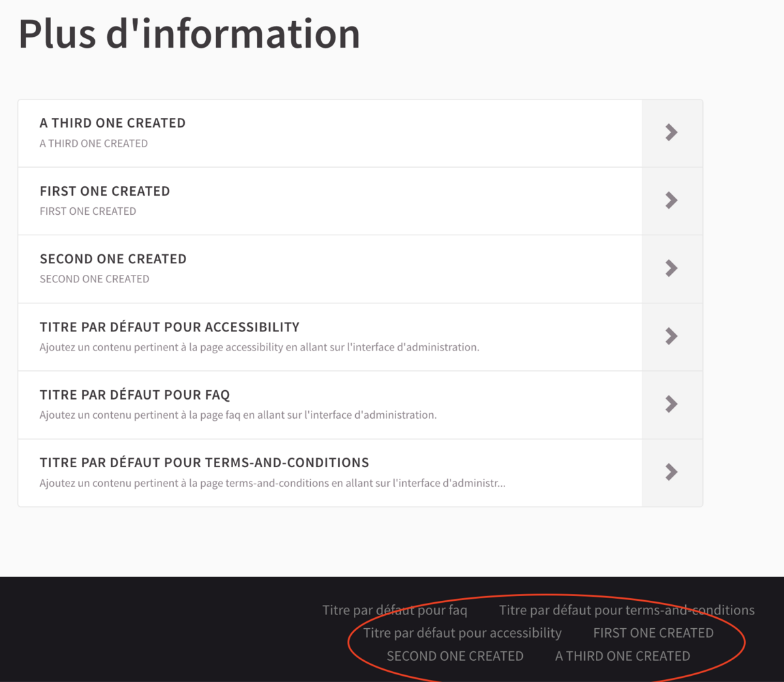
Task: Click footer link Titre par défaut pour faq
Action: point(395,610)
